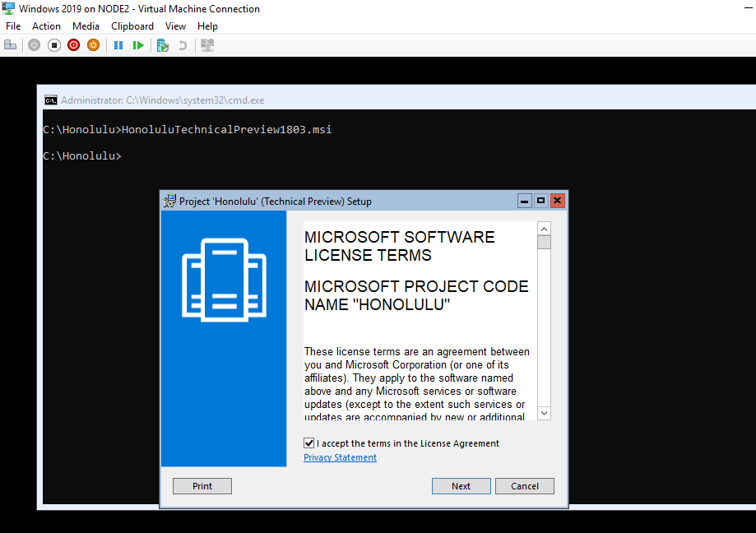Open the Clipboard menu

pyautogui.click(x=132, y=26)
